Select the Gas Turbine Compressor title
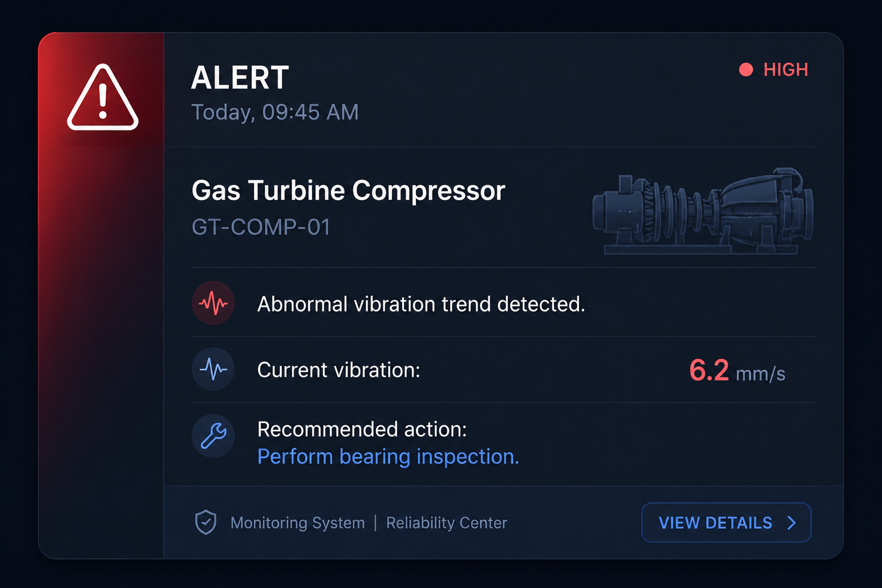 pos(348,190)
